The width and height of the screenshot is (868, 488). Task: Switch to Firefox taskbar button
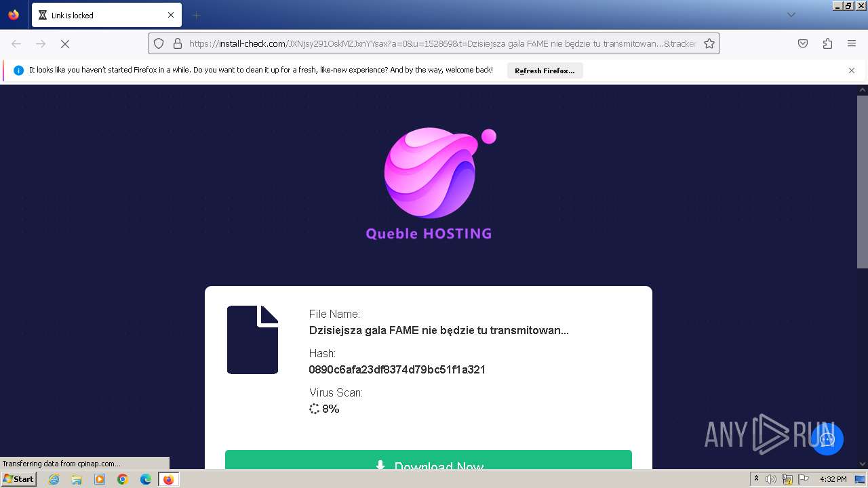[x=168, y=479]
